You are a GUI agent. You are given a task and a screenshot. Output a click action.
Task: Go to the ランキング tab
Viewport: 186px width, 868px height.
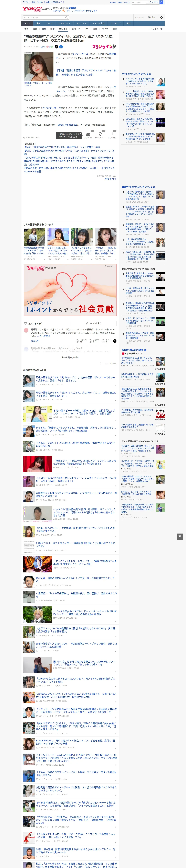click(115, 24)
